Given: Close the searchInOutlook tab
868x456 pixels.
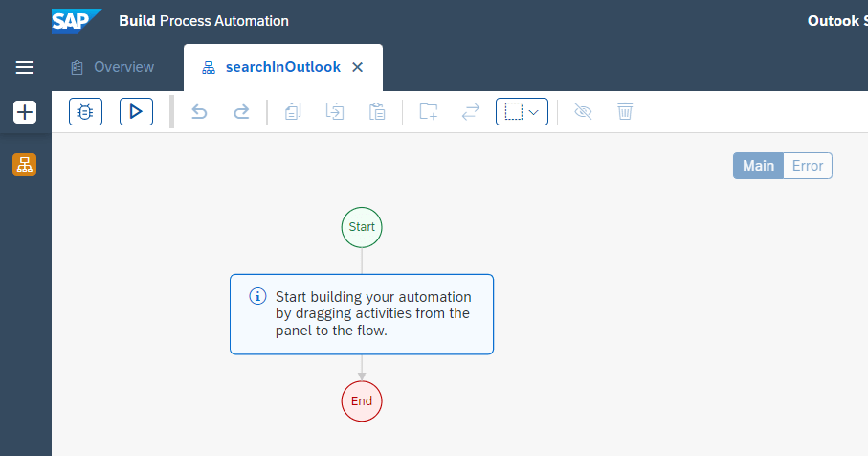Looking at the screenshot, I should tap(358, 67).
